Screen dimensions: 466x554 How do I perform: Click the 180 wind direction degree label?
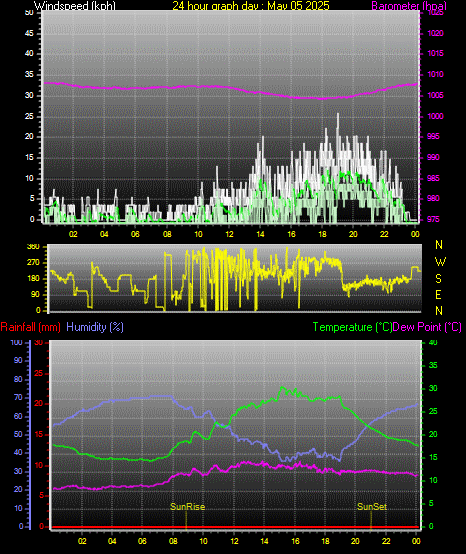33,279
